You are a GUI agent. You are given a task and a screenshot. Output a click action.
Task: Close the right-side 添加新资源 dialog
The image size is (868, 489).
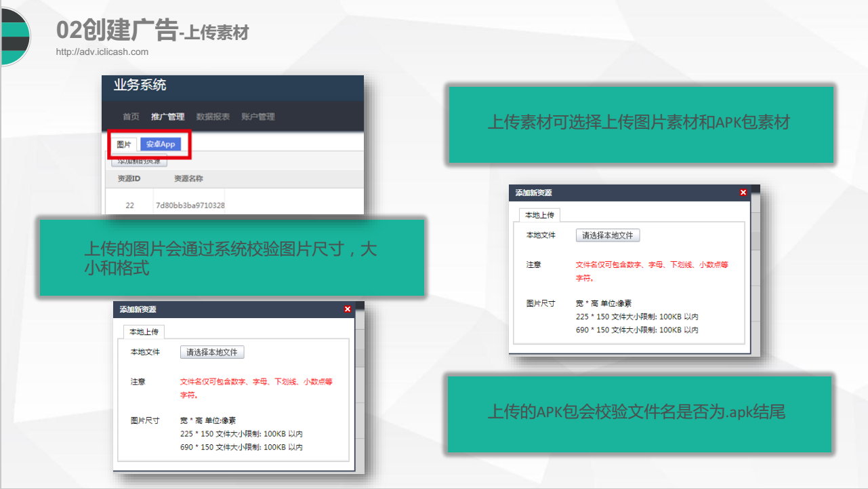coord(743,193)
